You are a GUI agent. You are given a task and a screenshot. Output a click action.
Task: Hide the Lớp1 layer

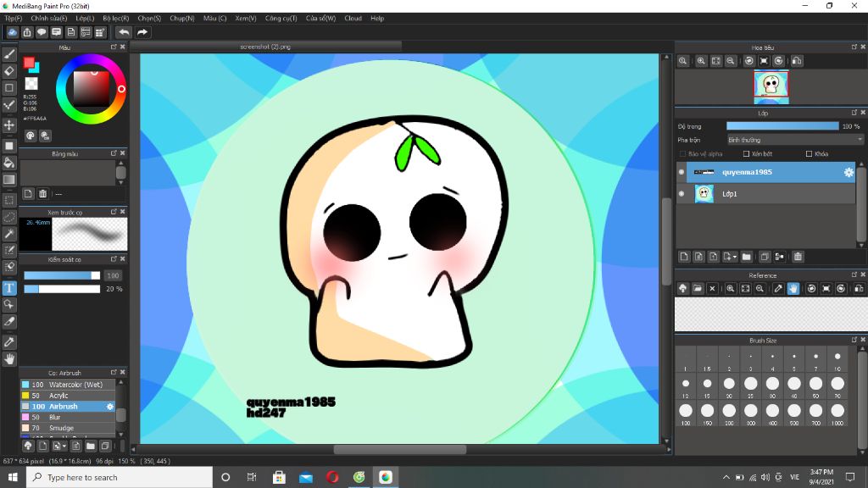(x=682, y=194)
